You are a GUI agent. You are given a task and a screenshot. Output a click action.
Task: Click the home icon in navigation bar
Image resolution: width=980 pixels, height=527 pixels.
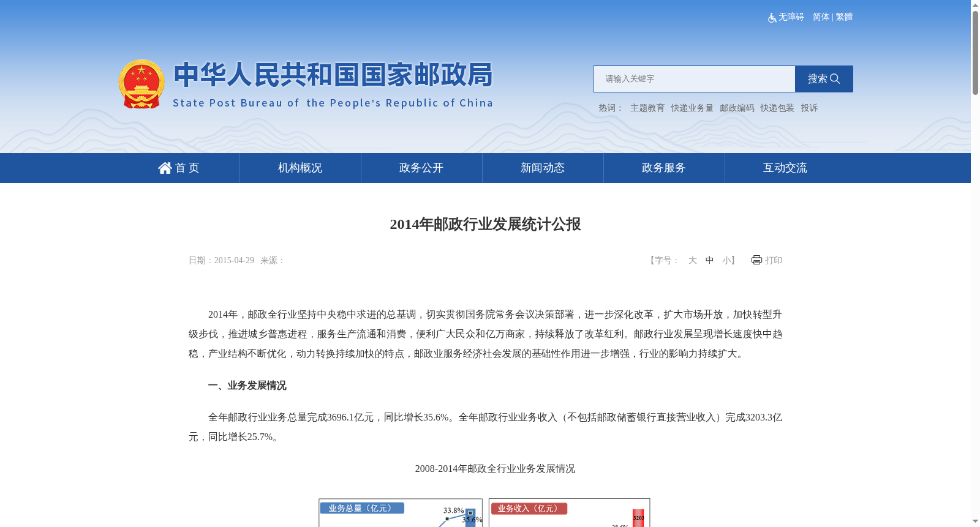point(165,168)
